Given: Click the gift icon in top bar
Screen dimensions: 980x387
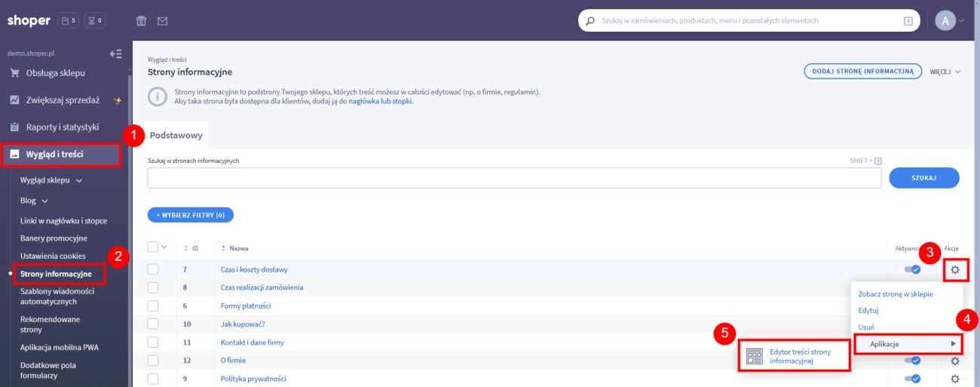Looking at the screenshot, I should [x=141, y=21].
